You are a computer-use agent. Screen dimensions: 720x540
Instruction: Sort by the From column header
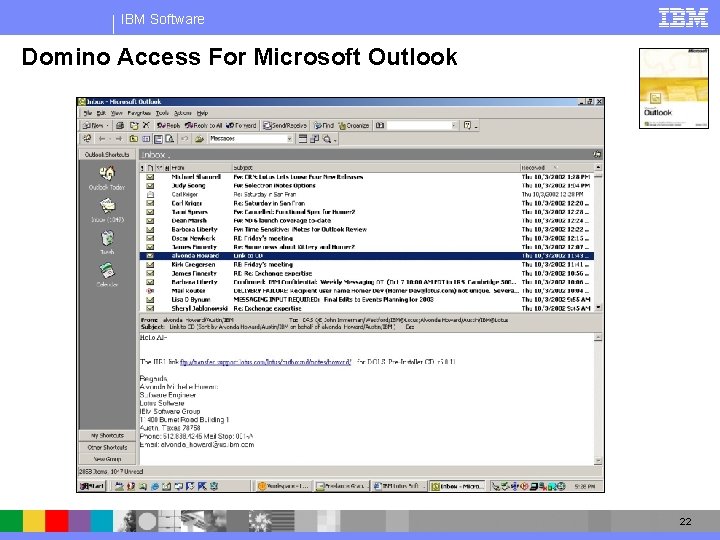point(201,168)
